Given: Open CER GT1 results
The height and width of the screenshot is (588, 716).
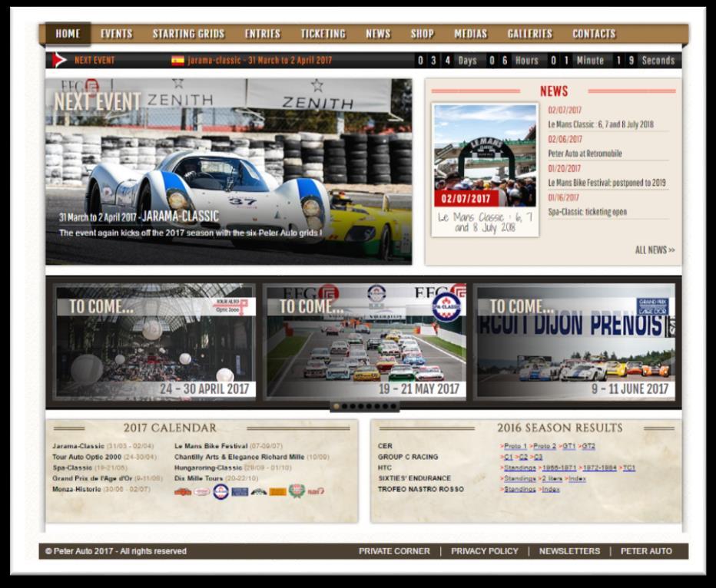Looking at the screenshot, I should tap(569, 446).
